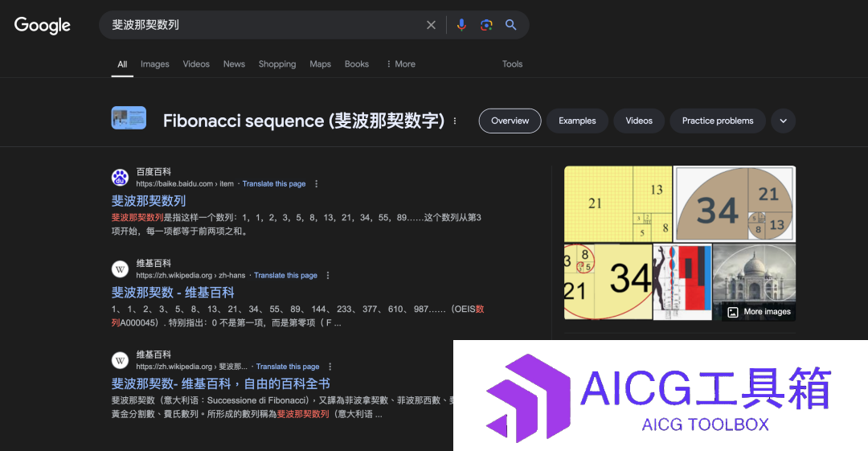The height and width of the screenshot is (451, 868).
Task: Click the baike.baidu.com URL breadcrumb
Action: coord(185,184)
